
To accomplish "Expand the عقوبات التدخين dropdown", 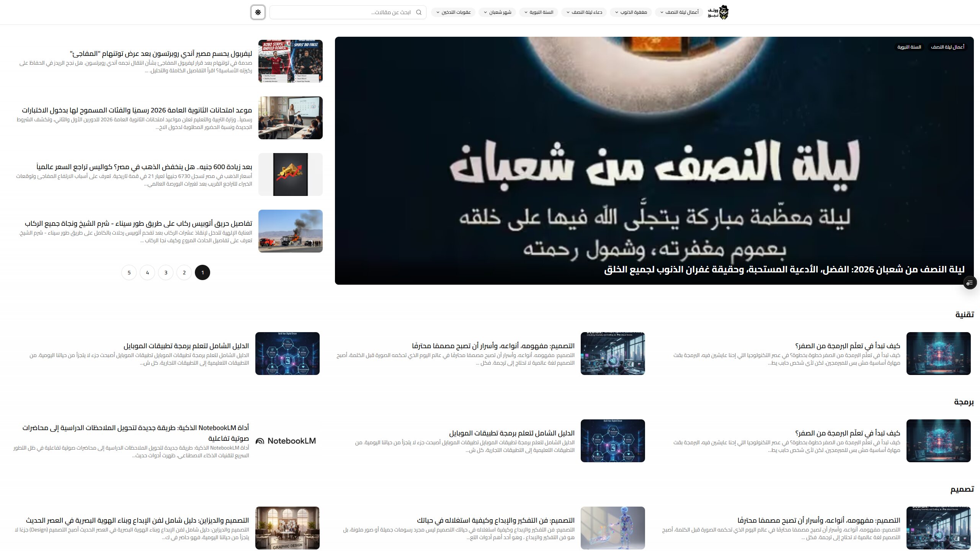I will point(453,12).
